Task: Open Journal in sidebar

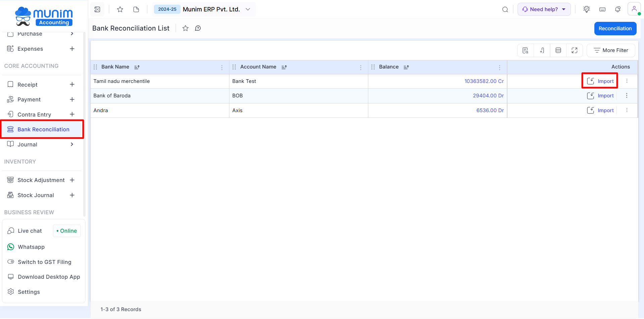Action: coord(27,144)
